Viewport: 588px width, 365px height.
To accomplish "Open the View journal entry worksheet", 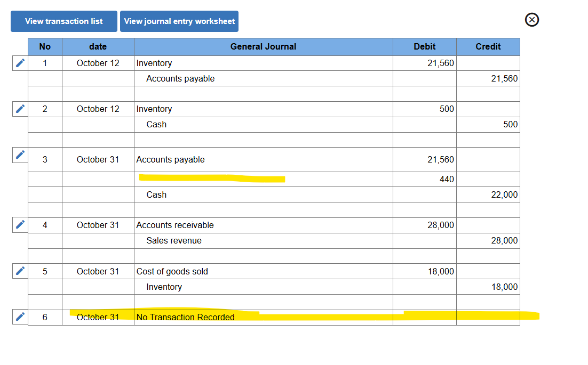I will pyautogui.click(x=179, y=21).
